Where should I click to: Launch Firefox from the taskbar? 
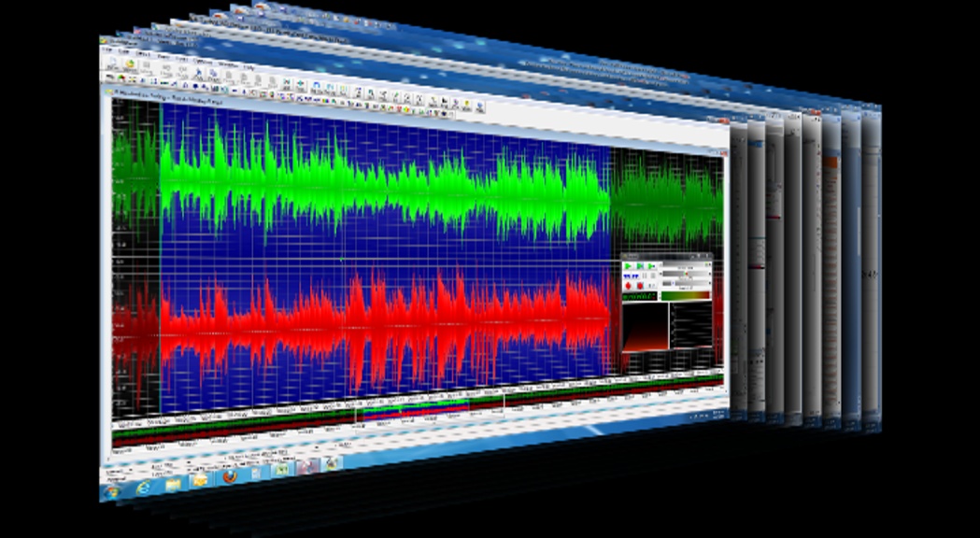(x=229, y=477)
